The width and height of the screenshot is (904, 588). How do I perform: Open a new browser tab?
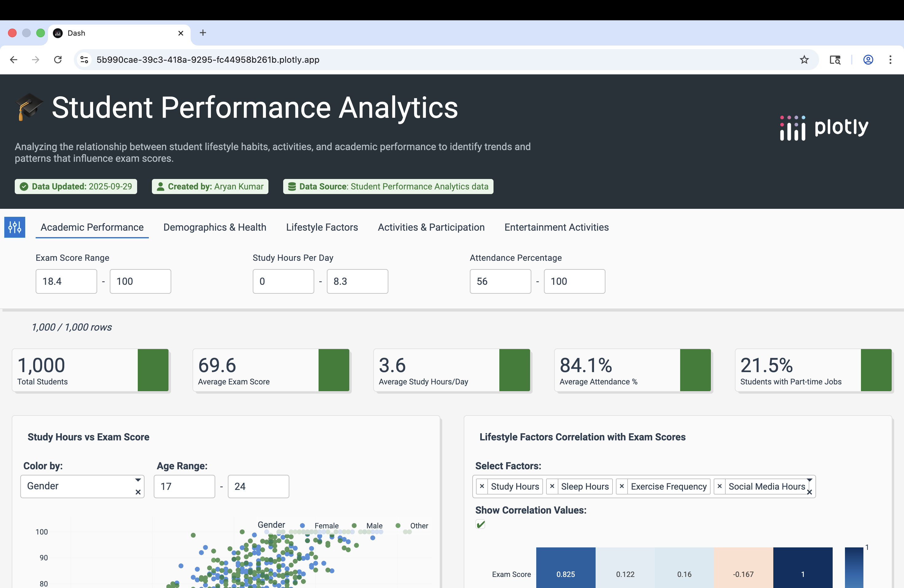(x=203, y=33)
